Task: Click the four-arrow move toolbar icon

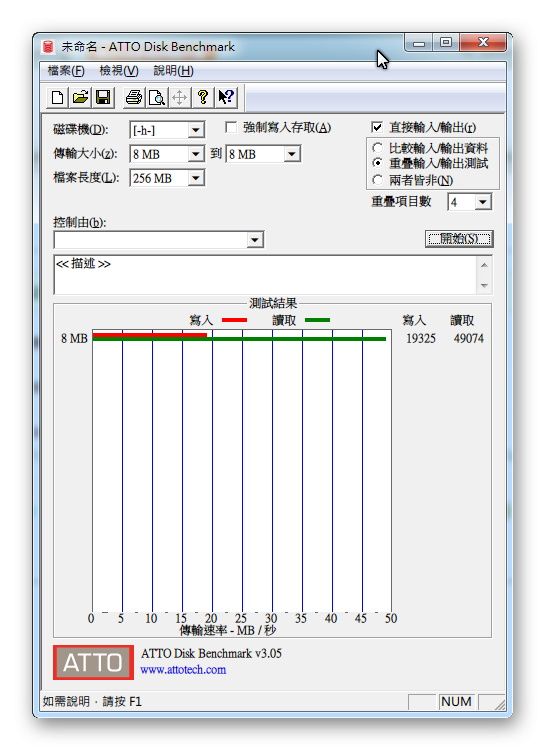Action: (x=180, y=98)
